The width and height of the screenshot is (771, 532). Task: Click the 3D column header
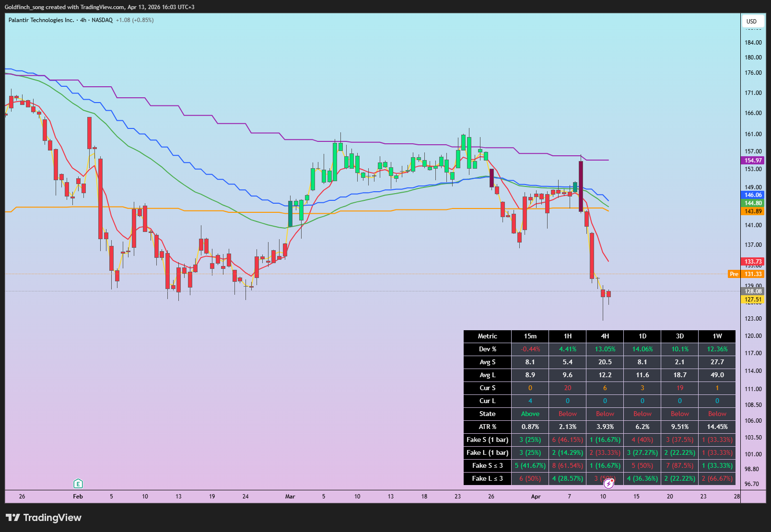click(x=680, y=336)
